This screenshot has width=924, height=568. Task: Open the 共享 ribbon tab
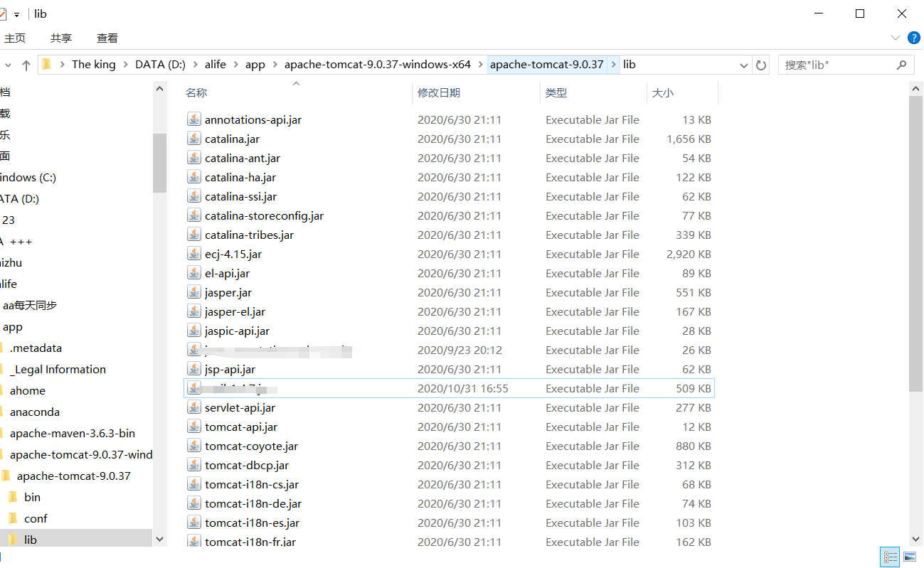(60, 38)
